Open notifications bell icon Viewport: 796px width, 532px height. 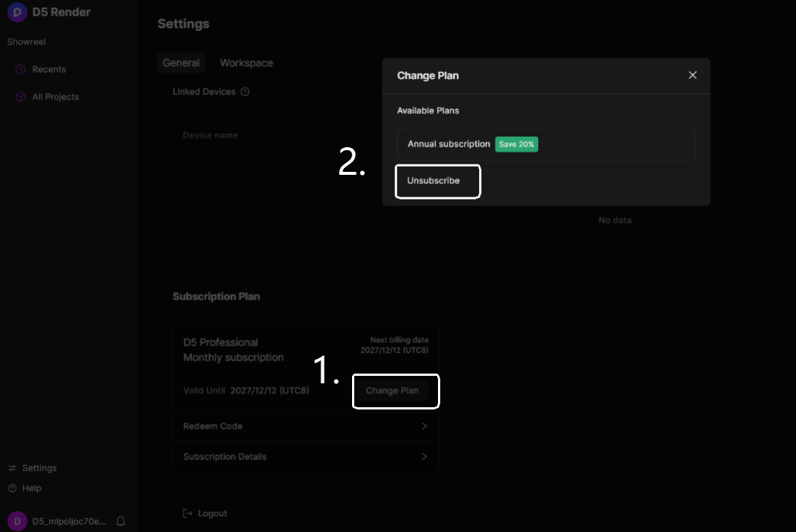coord(121,522)
